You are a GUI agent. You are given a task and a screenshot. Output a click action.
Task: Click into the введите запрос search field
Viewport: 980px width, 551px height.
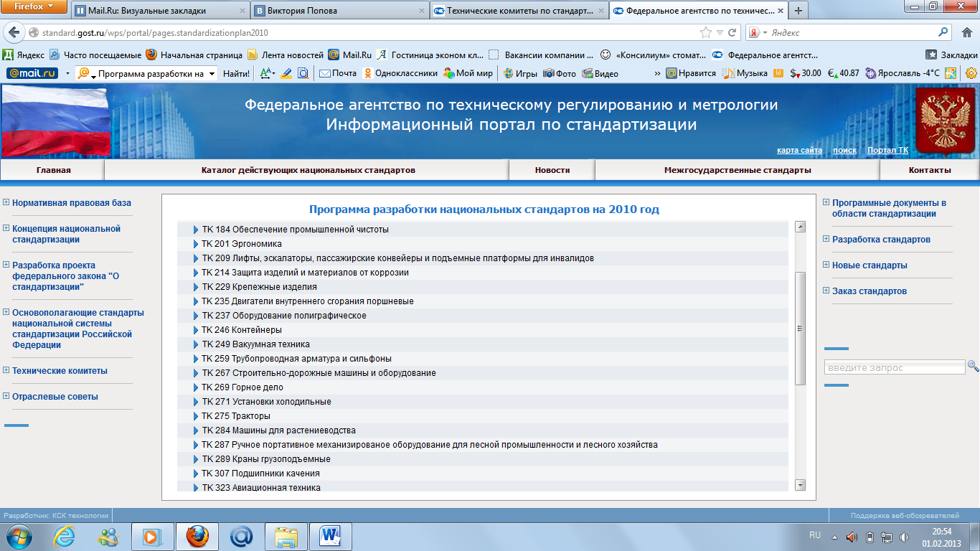895,367
